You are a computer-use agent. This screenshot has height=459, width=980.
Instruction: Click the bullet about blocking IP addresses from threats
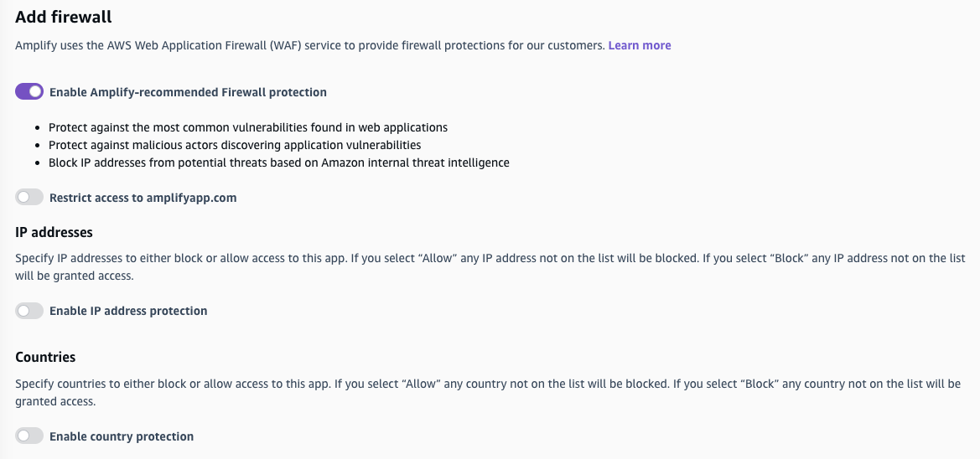tap(279, 162)
